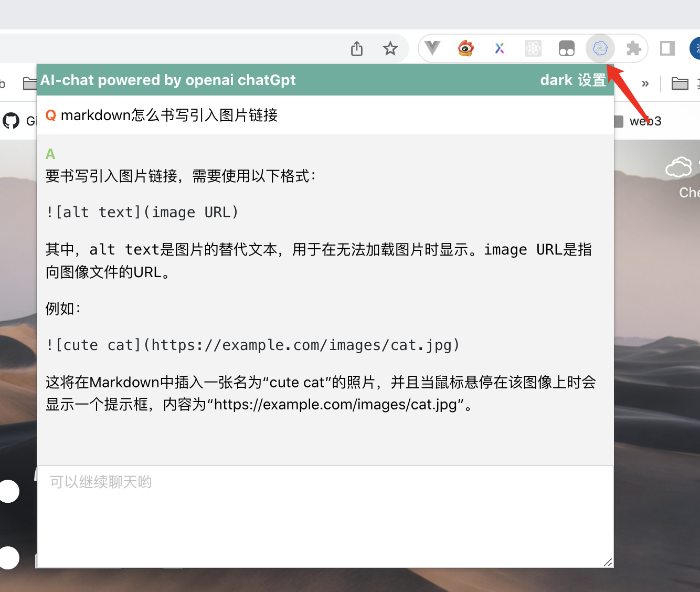The width and height of the screenshot is (700, 592).
Task: Open the bookmark folder right of the chevron
Action: pyautogui.click(x=680, y=83)
